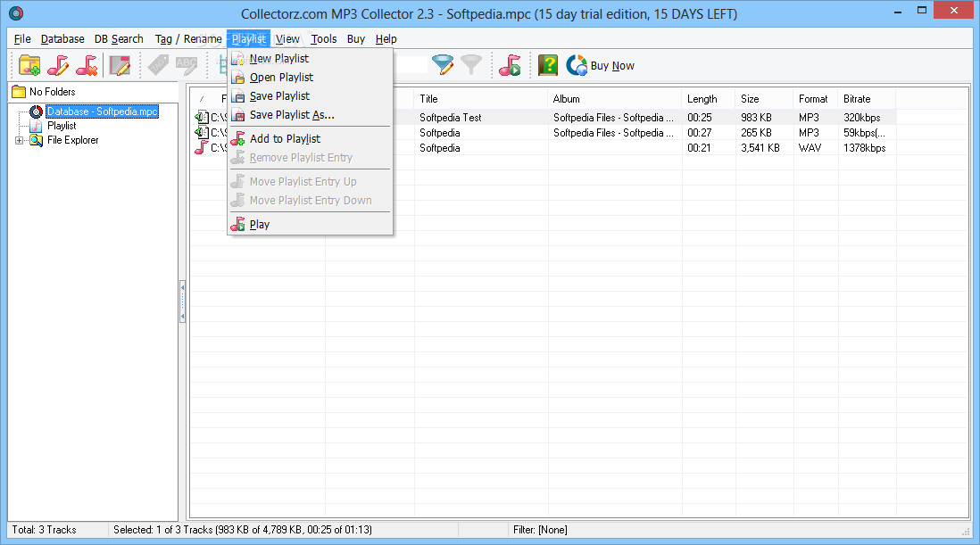Choose Save Playlist As... menu entry
Viewport: 980px width, 545px height.
coord(310,115)
